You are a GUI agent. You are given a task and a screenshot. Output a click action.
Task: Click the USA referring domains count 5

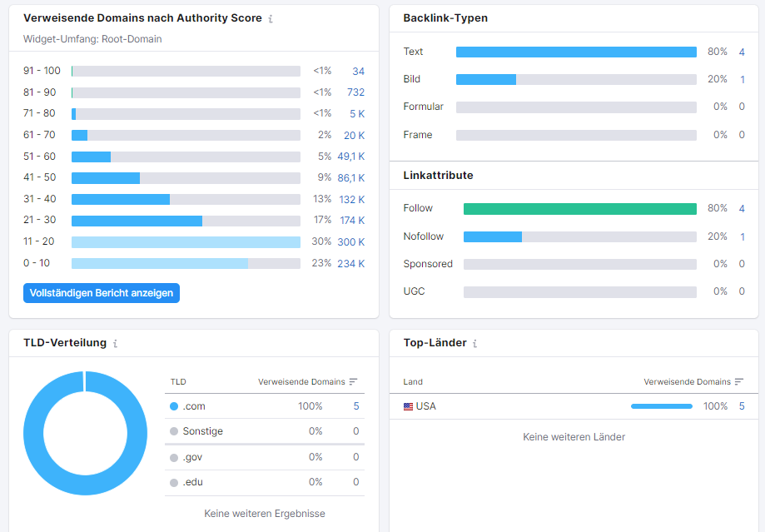742,406
